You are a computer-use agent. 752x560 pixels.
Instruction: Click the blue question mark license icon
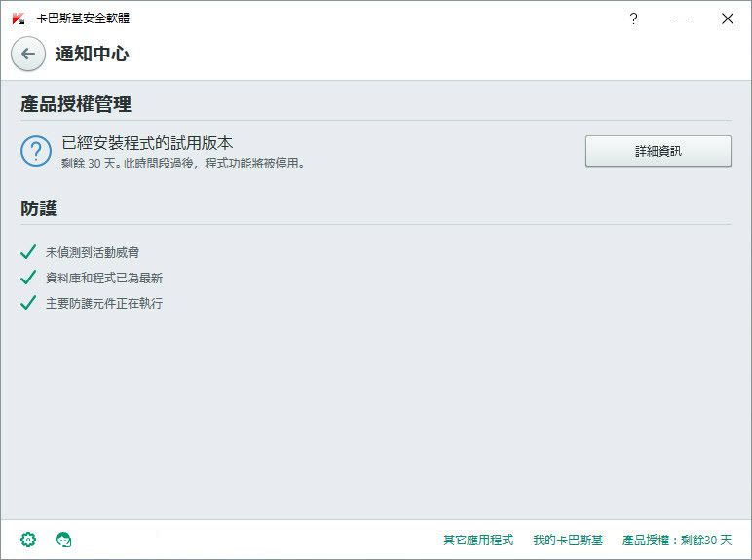36,151
